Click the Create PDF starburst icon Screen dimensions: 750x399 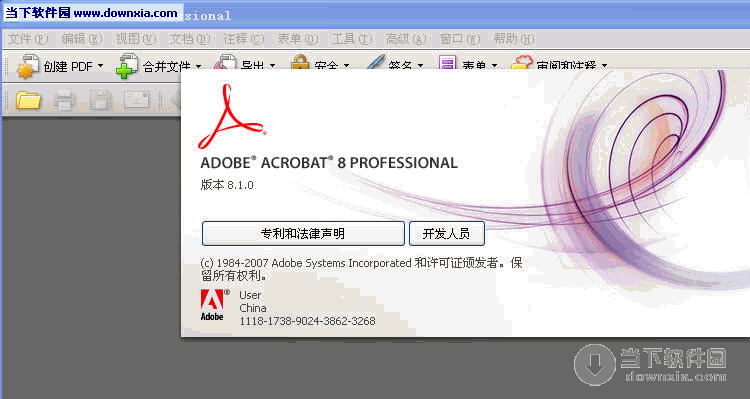tap(28, 66)
